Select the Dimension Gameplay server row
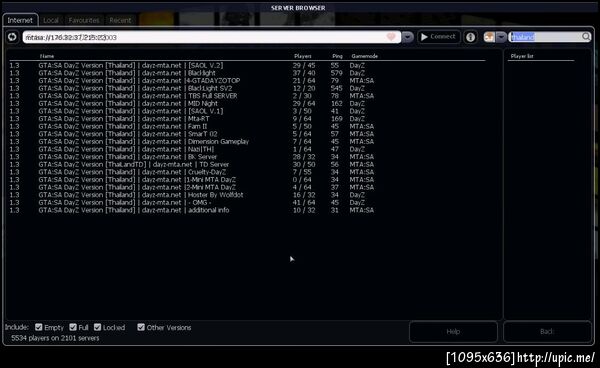This screenshot has height=368, width=600. coord(247,142)
